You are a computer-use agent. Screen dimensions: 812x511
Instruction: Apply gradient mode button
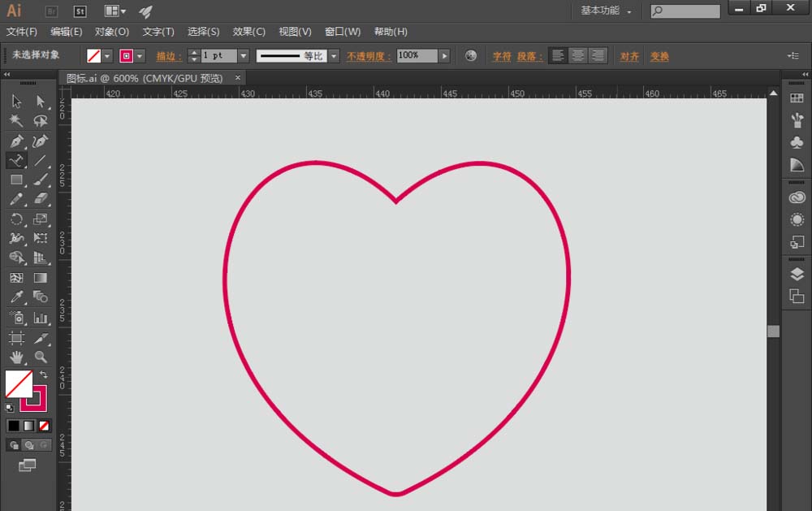click(29, 426)
